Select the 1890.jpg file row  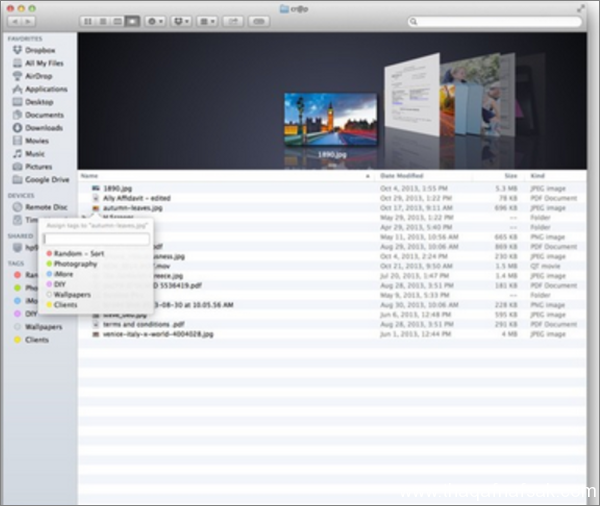332,188
